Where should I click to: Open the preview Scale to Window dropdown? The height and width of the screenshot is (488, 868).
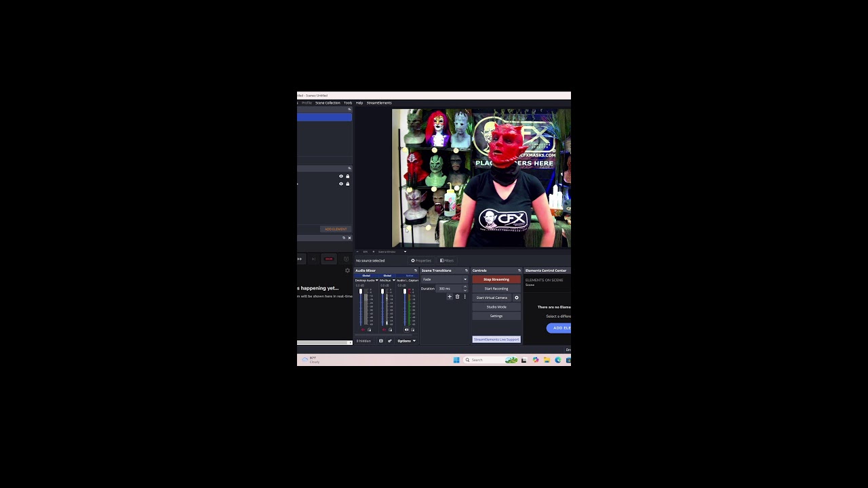(x=405, y=251)
